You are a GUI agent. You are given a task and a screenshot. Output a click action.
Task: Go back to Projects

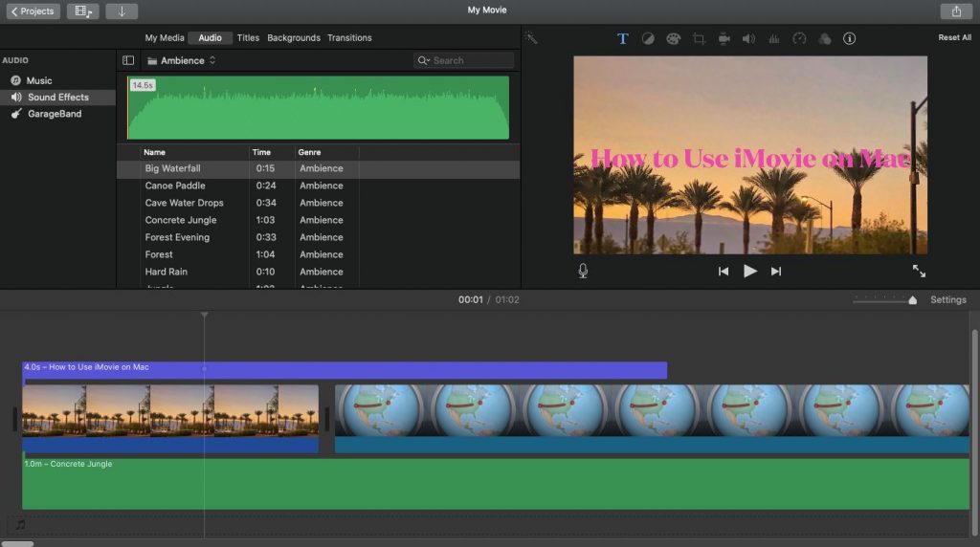coord(33,11)
